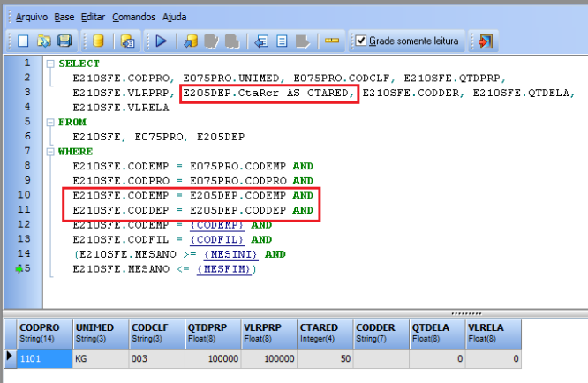Open the Arquivo menu
This screenshot has width=588, height=383.
tap(32, 17)
